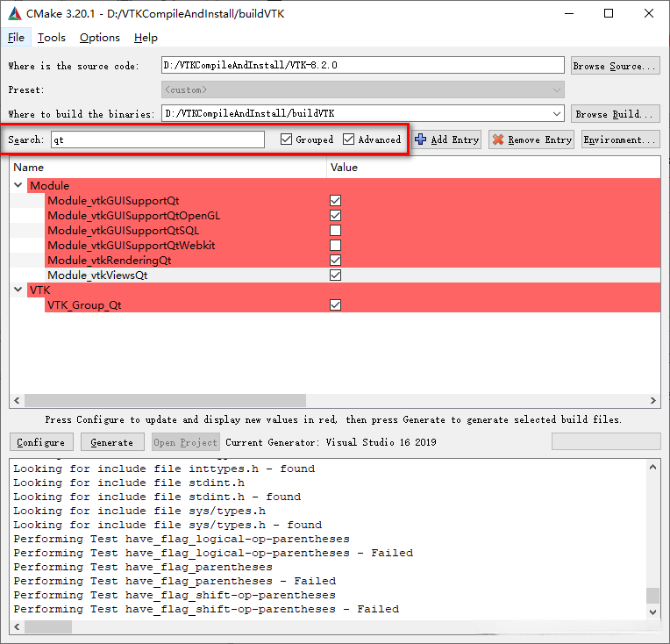Open the File menu

(17, 38)
